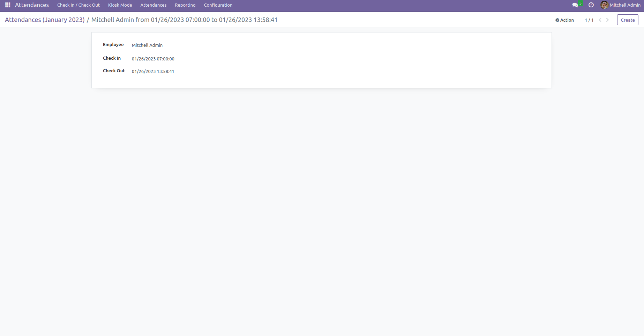Click Check In value 01/26/2023 07:00:00
This screenshot has height=336, width=644.
coord(153,59)
